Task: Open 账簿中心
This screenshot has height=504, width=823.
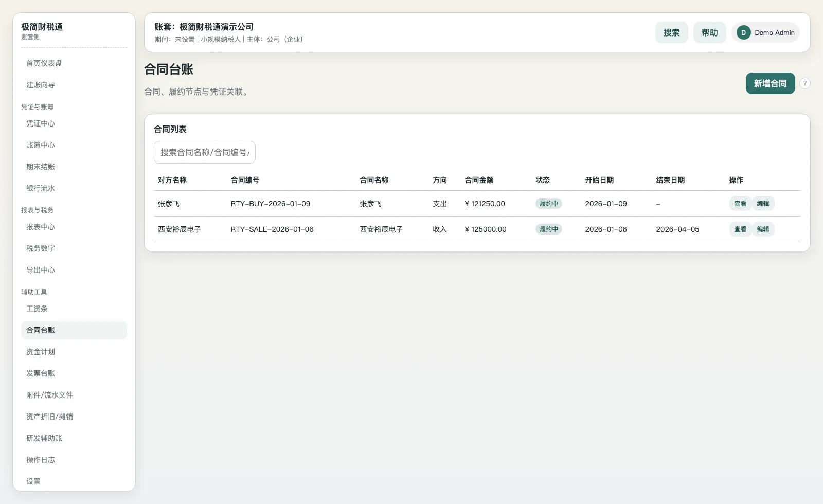Action: (x=41, y=145)
